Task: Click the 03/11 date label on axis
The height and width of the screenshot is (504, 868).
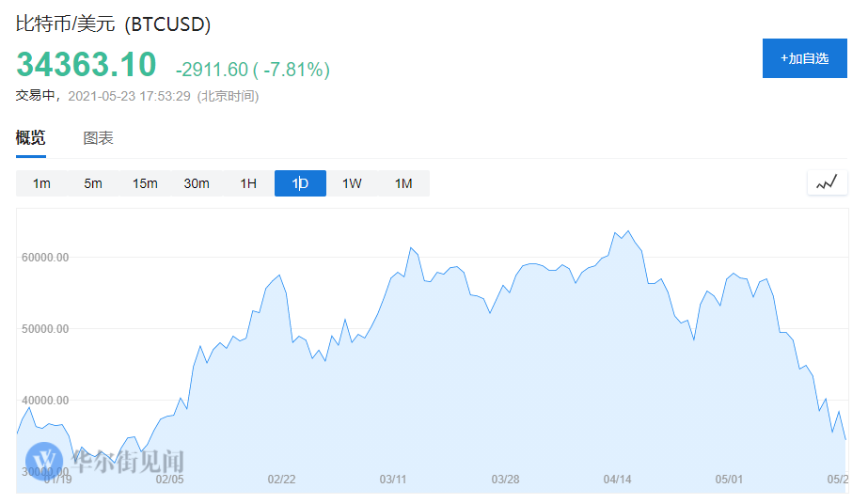Action: pyautogui.click(x=393, y=480)
